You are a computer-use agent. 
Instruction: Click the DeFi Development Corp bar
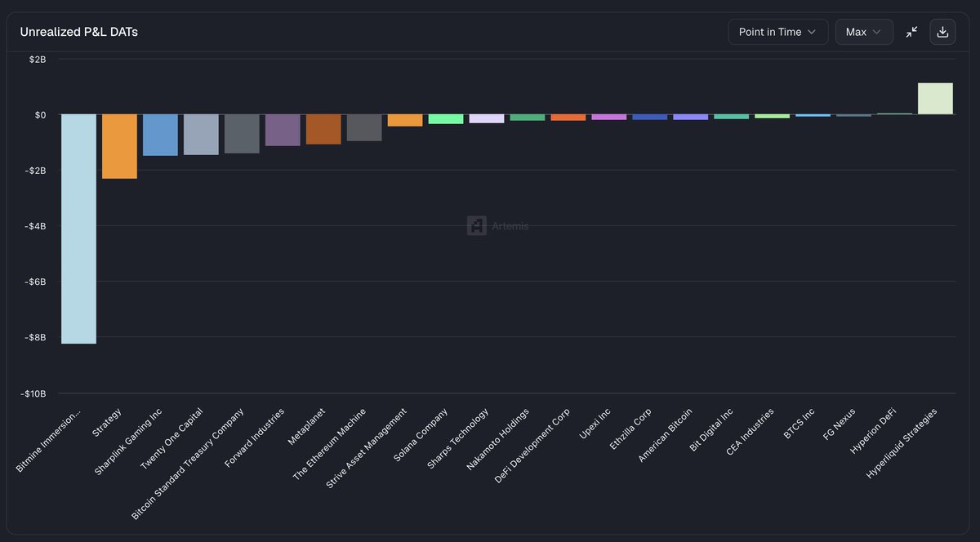[x=568, y=118]
